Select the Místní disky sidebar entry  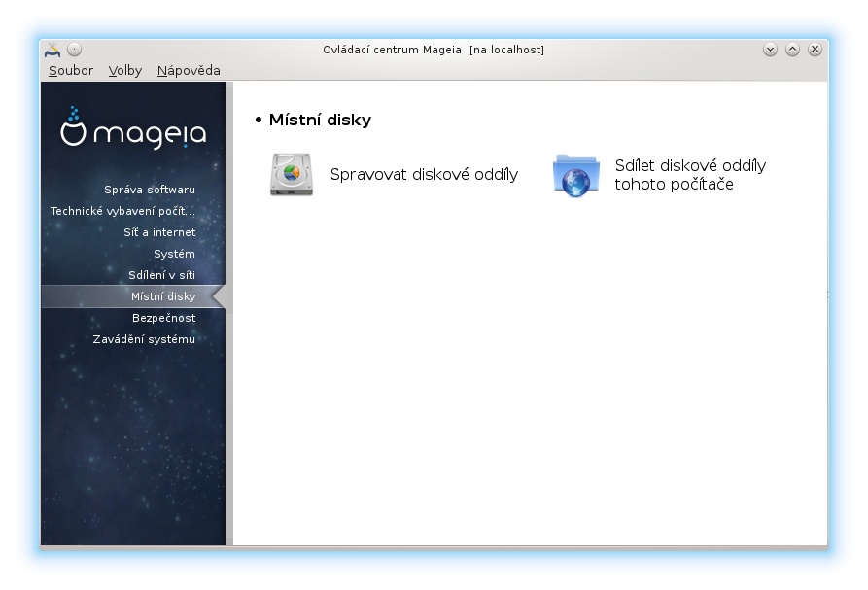(x=133, y=296)
